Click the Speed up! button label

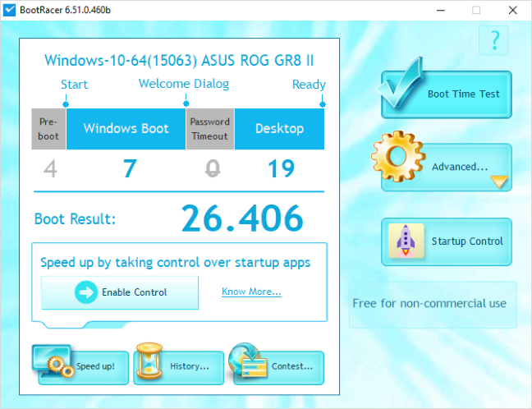pyautogui.click(x=95, y=366)
